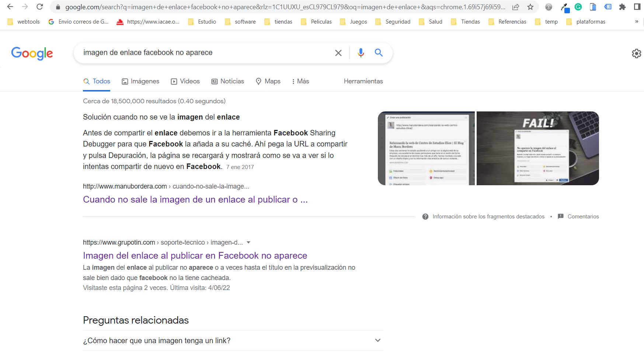Switch to the Noticias tab

coord(227,81)
